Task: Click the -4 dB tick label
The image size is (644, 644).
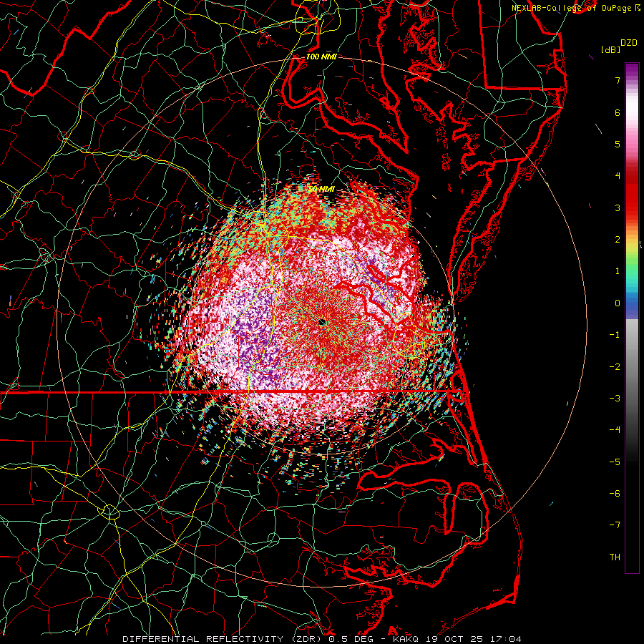Action: click(x=615, y=430)
